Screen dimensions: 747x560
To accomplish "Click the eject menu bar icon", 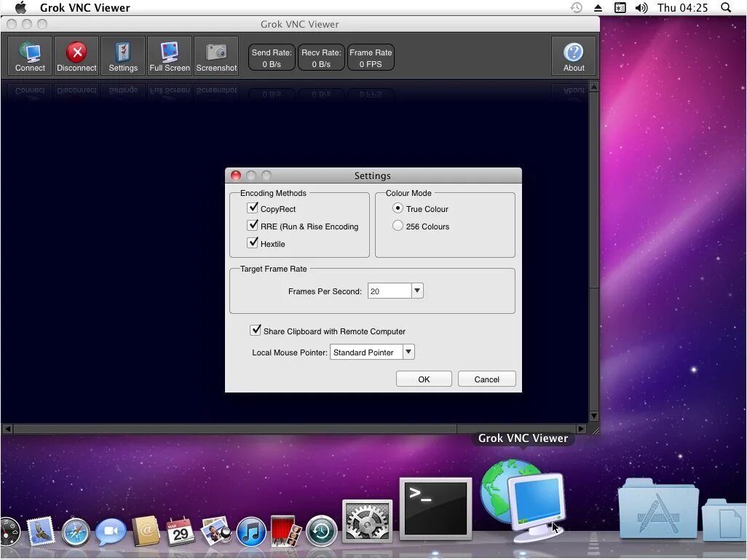I will [598, 7].
